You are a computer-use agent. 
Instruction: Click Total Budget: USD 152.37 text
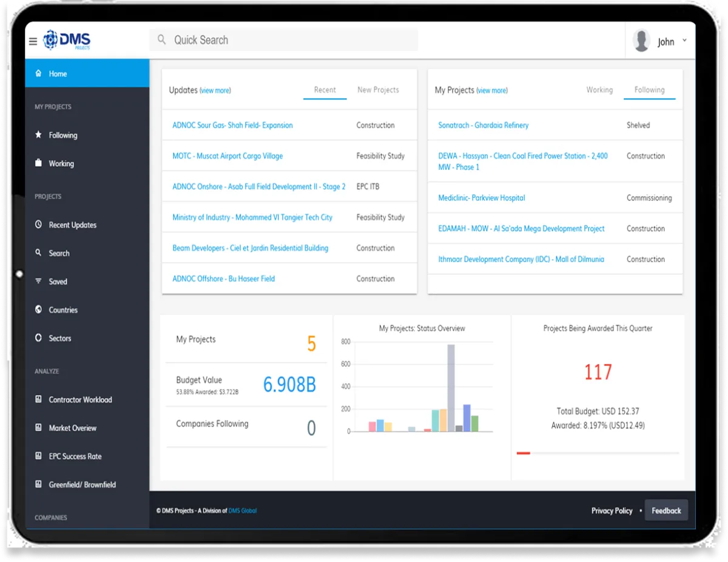pyautogui.click(x=598, y=411)
